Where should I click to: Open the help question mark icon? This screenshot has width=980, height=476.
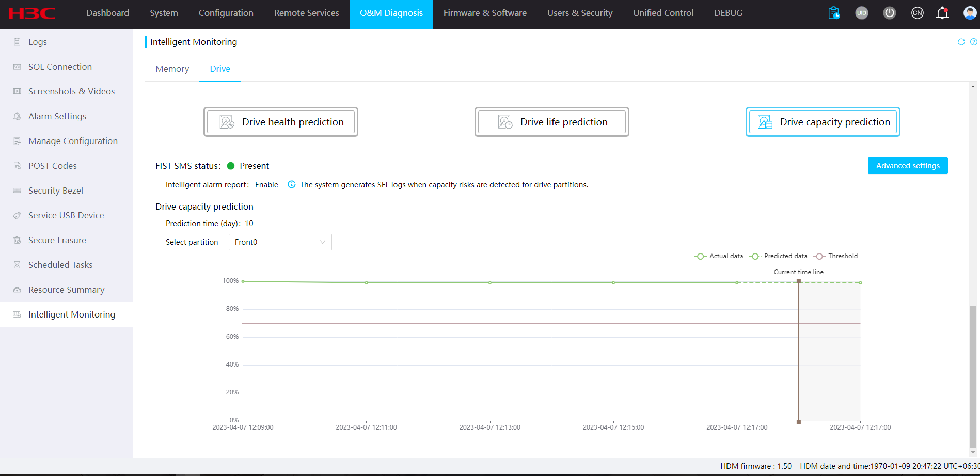974,42
